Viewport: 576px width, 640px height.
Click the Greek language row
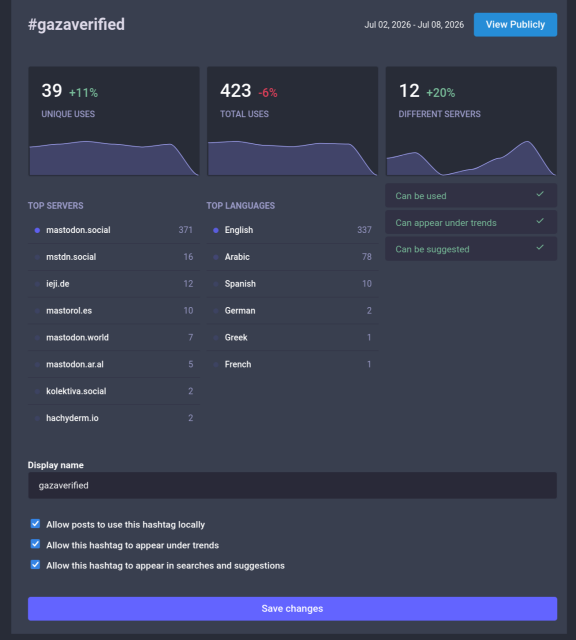[x=292, y=338]
